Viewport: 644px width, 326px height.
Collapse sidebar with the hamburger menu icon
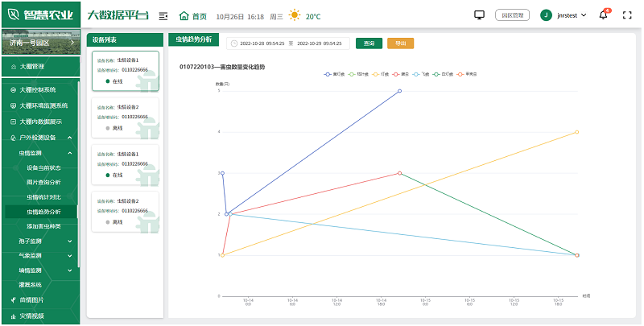tap(163, 15)
